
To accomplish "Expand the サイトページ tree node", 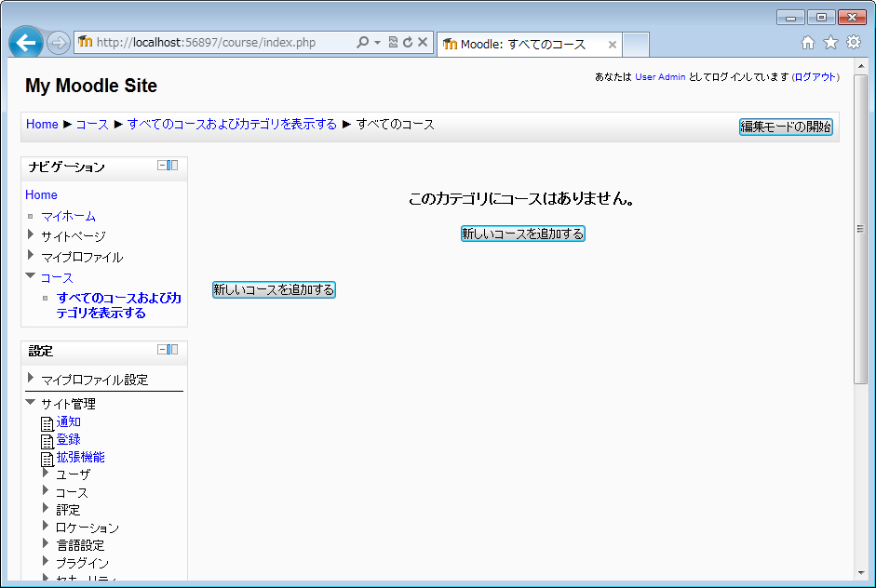I will (x=31, y=235).
